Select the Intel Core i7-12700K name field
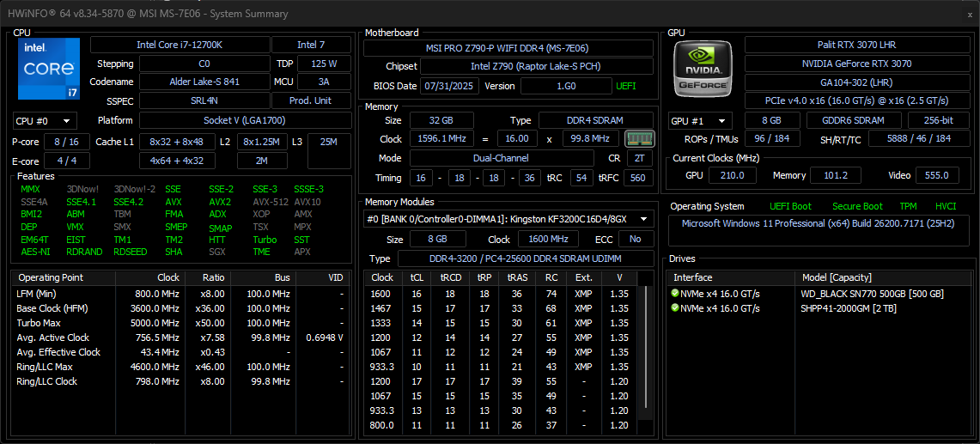The width and height of the screenshot is (980, 444). [180, 45]
